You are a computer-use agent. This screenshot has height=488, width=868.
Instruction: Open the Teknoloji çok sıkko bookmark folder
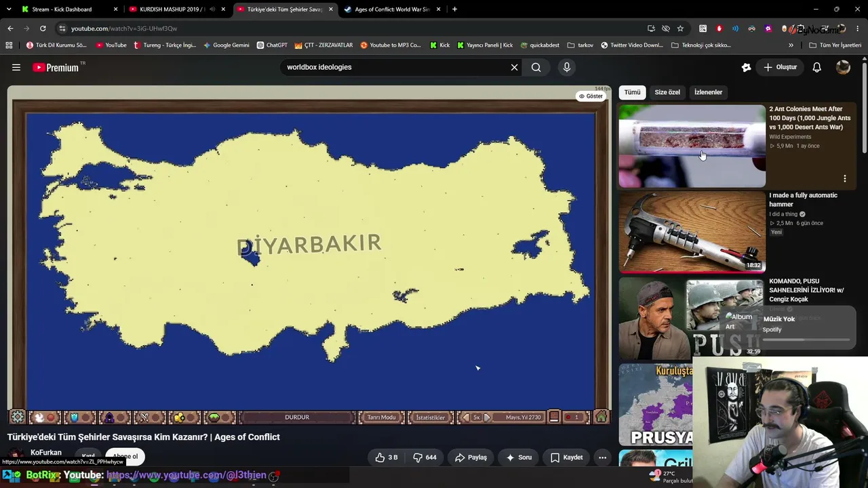click(701, 45)
